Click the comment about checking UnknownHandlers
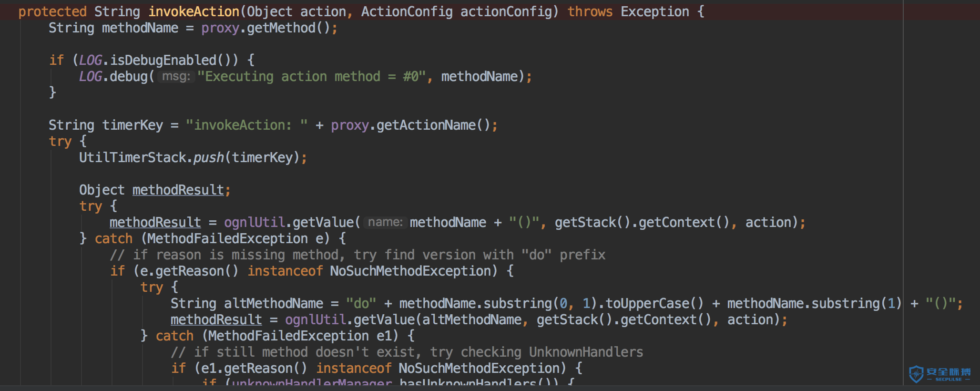980x391 pixels. [x=407, y=352]
